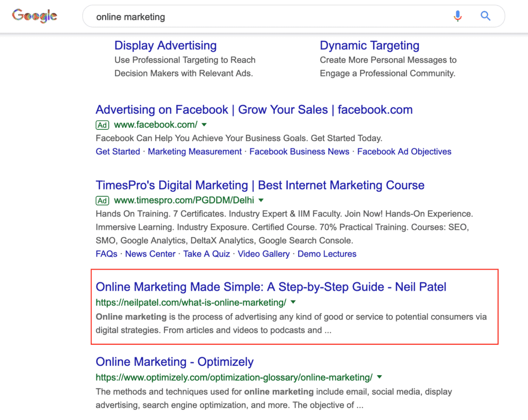The width and height of the screenshot is (528, 420).
Task: Expand the arrow next to neilpatel.com URL
Action: pyautogui.click(x=293, y=302)
